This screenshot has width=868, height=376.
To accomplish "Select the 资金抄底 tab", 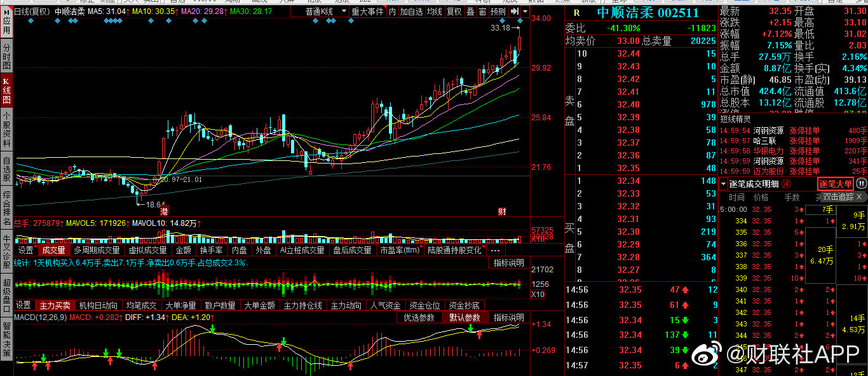I will pos(465,305).
